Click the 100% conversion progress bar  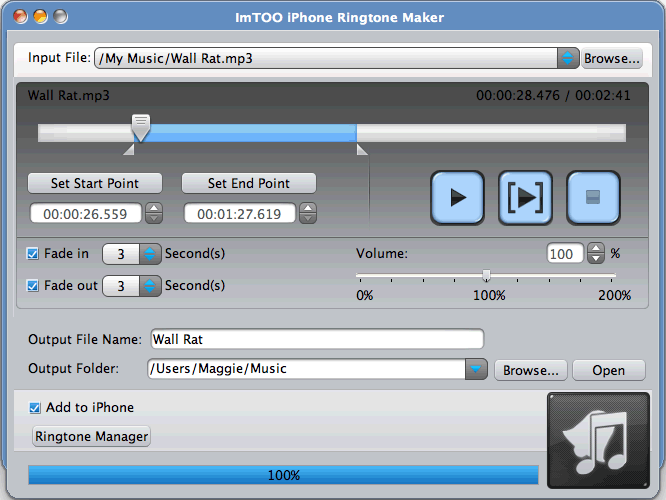(x=283, y=475)
